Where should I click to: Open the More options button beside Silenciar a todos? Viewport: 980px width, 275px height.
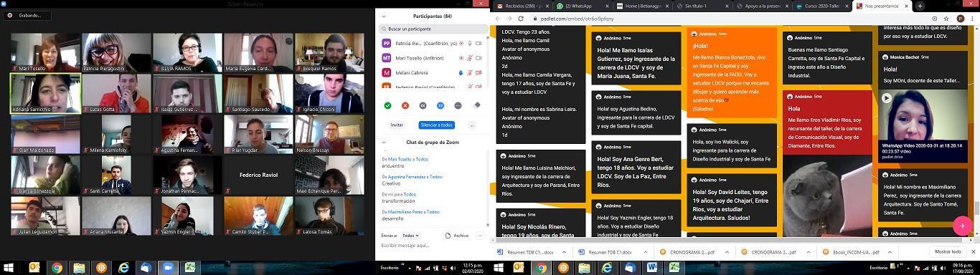pos(471,125)
